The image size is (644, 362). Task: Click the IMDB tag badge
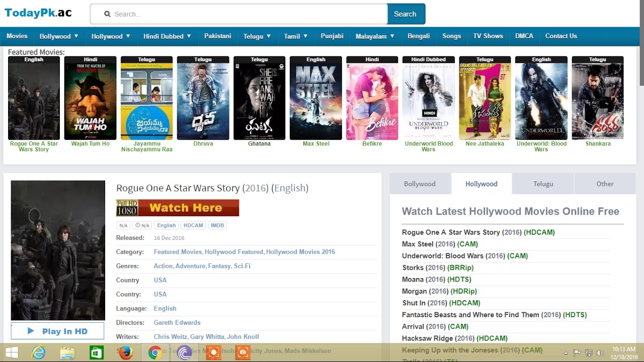pyautogui.click(x=217, y=225)
